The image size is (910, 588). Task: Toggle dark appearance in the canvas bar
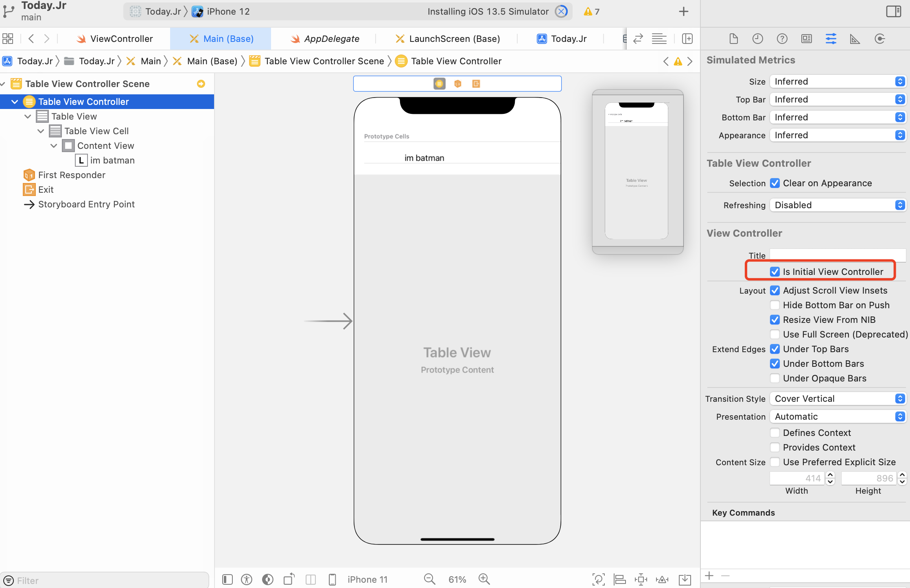coord(267,579)
